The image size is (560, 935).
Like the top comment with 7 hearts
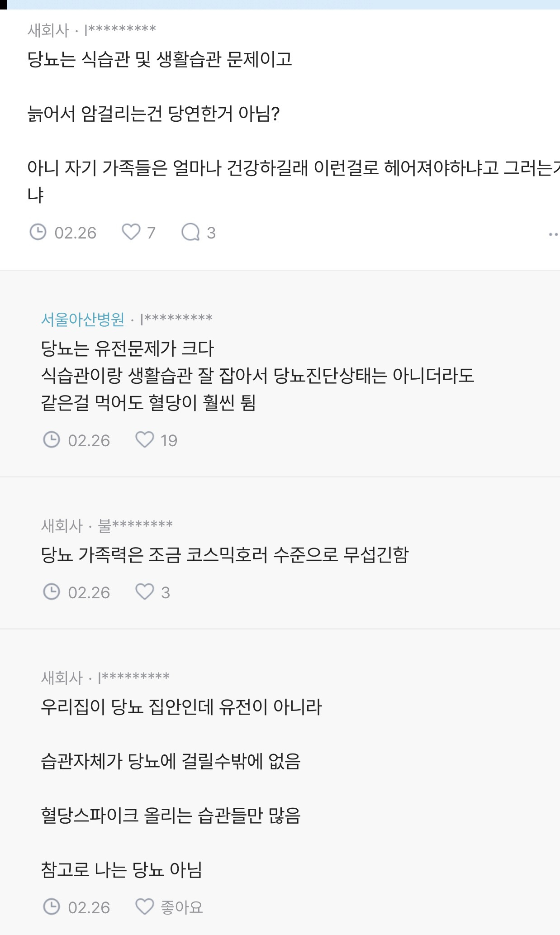pos(131,232)
